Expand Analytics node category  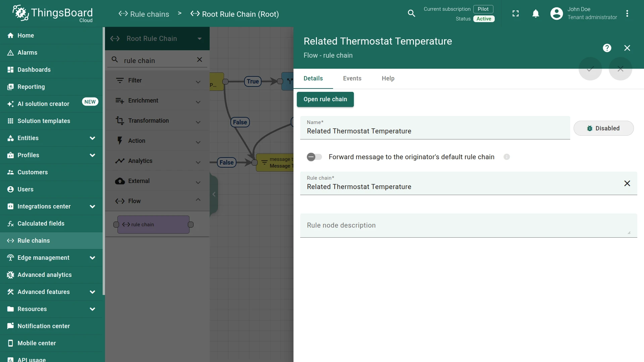(x=157, y=161)
